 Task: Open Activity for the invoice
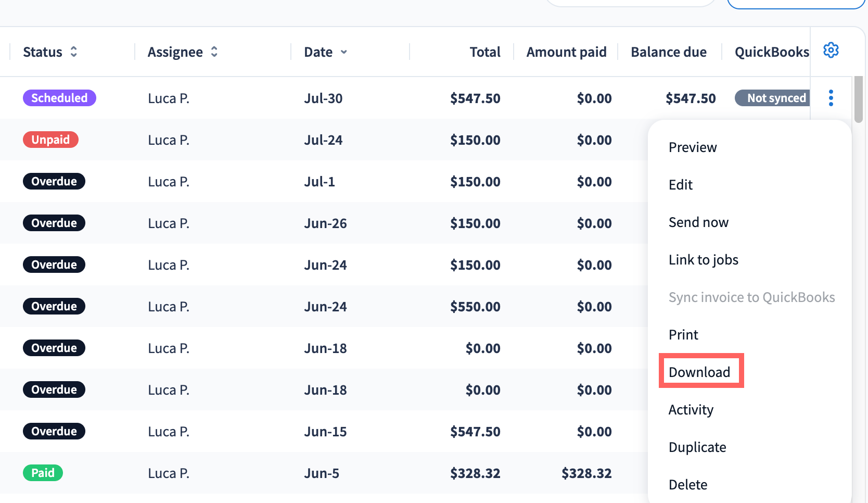pos(691,410)
